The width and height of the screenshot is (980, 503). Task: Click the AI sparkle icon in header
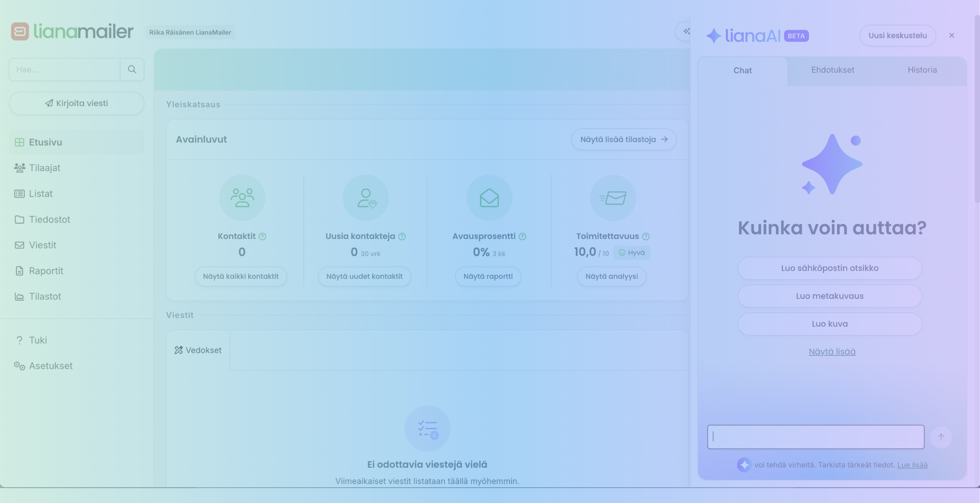tap(686, 31)
